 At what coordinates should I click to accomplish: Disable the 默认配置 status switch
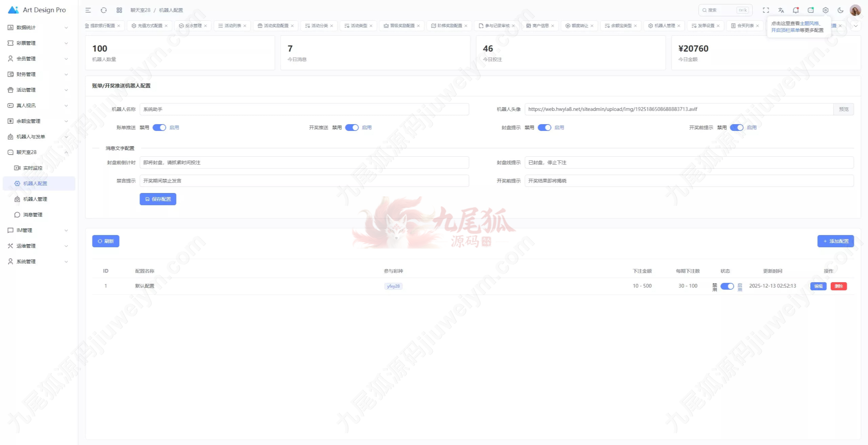pyautogui.click(x=727, y=286)
